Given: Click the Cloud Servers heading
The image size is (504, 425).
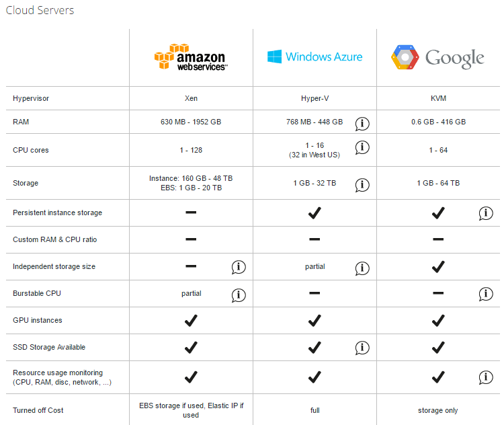Looking at the screenshot, I should (x=40, y=10).
